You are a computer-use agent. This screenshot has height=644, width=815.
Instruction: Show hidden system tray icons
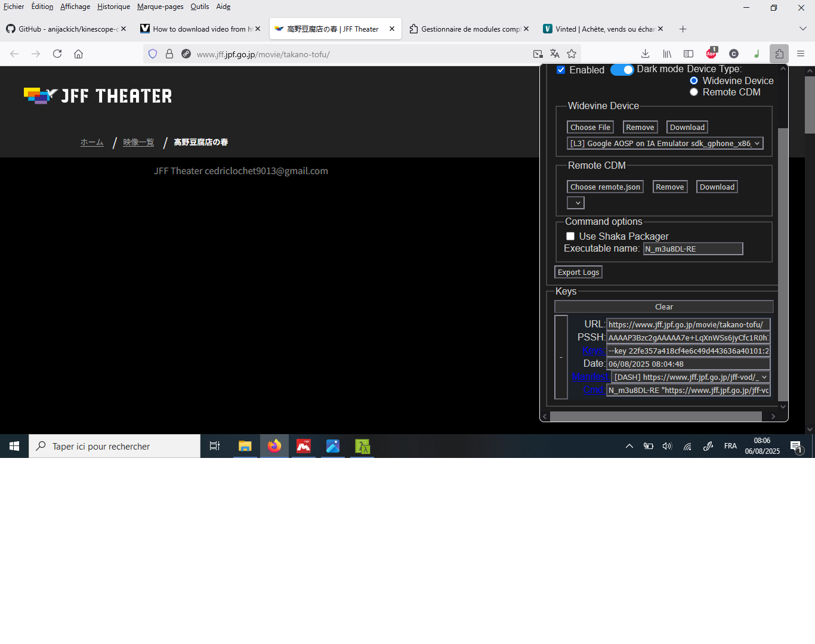[629, 446]
